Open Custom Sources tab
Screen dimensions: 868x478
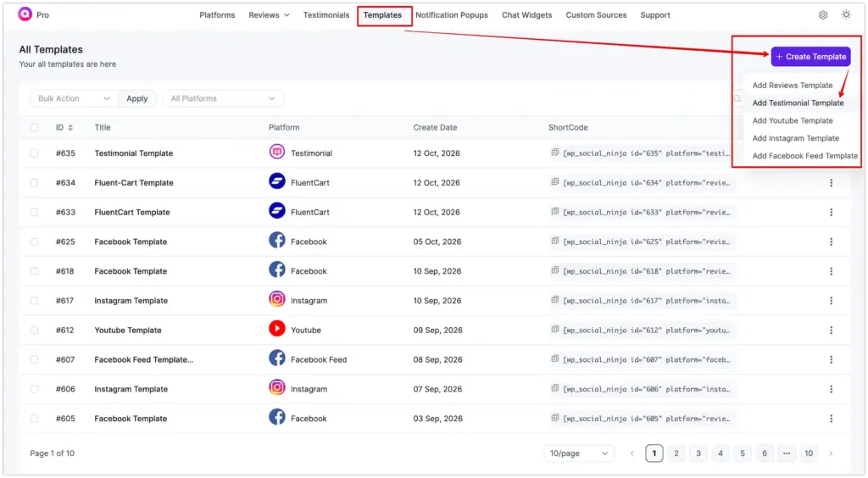596,15
